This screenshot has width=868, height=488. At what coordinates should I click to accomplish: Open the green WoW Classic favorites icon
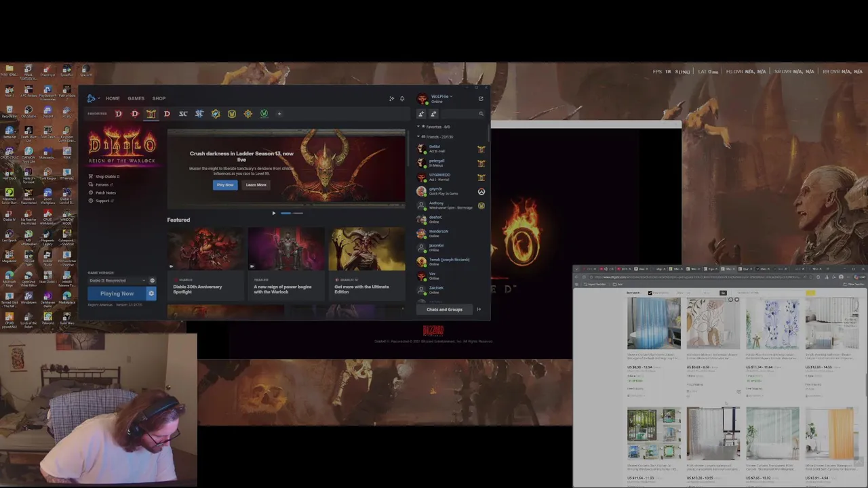264,114
